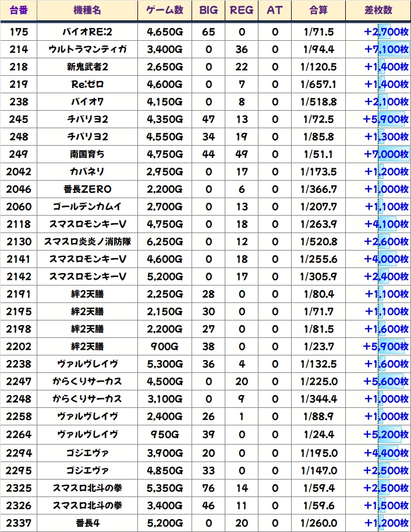Click the 台番 column header

coord(19,10)
